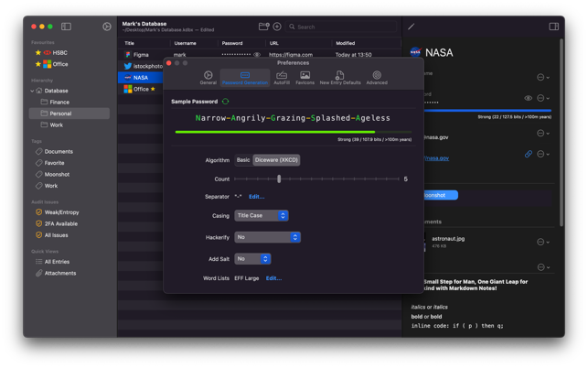This screenshot has width=588, height=368.
Task: Toggle the right detail panel icon
Action: pos(553,27)
